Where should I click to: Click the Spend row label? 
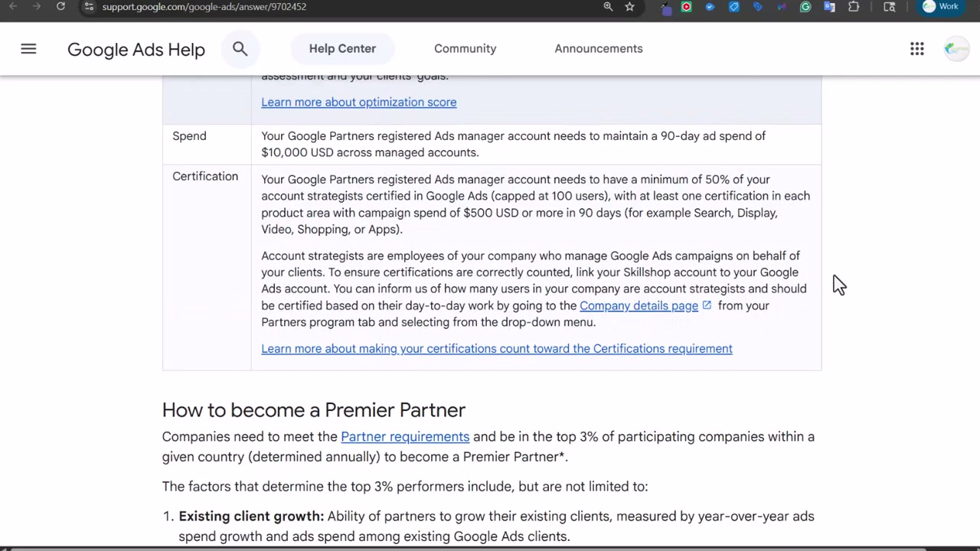[189, 135]
